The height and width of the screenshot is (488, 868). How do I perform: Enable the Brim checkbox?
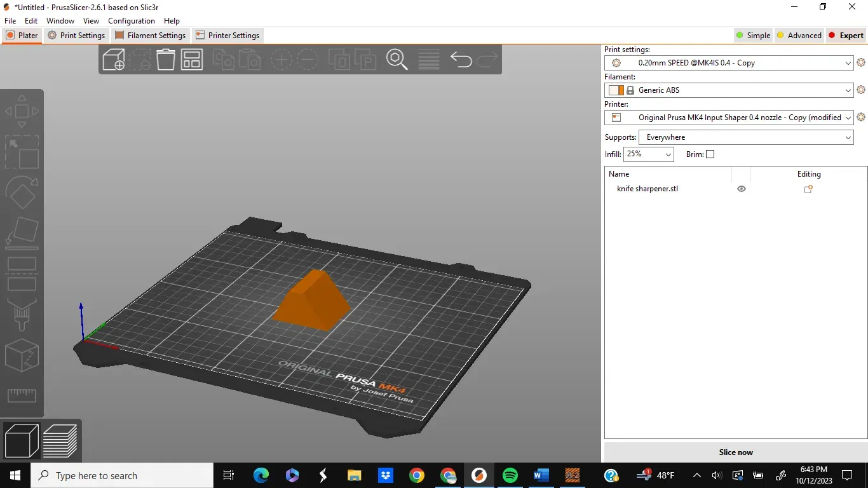[710, 154]
